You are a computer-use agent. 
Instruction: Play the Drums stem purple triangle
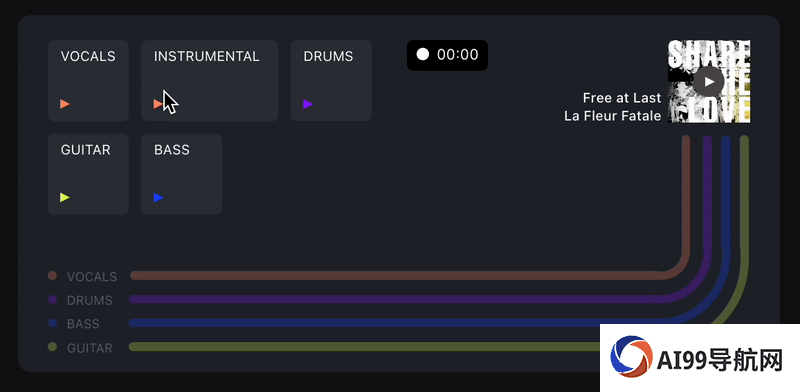(308, 104)
